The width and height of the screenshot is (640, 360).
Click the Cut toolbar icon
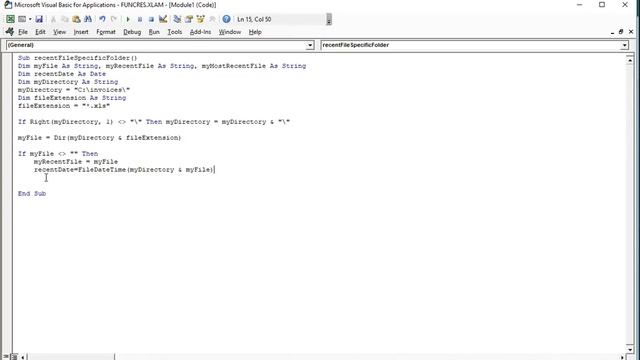[53, 19]
